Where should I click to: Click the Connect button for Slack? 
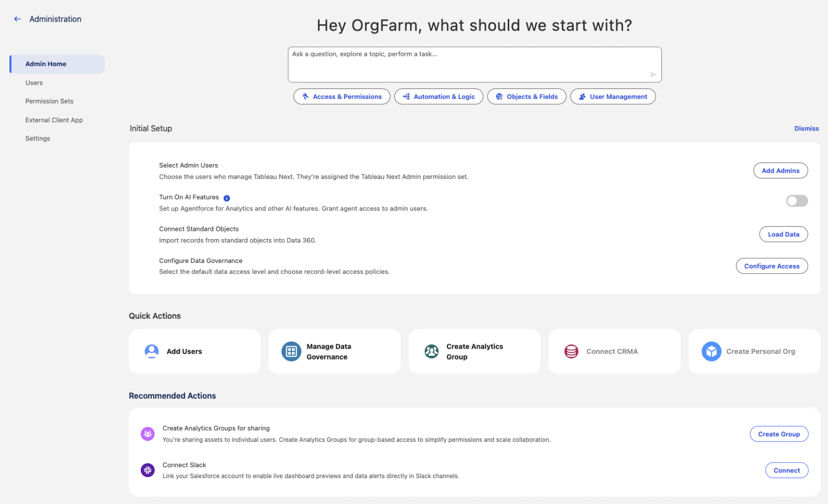click(787, 470)
